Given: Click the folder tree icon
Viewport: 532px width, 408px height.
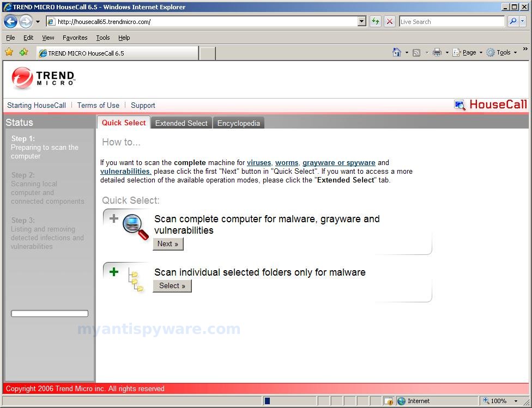Looking at the screenshot, I should pyautogui.click(x=136, y=280).
